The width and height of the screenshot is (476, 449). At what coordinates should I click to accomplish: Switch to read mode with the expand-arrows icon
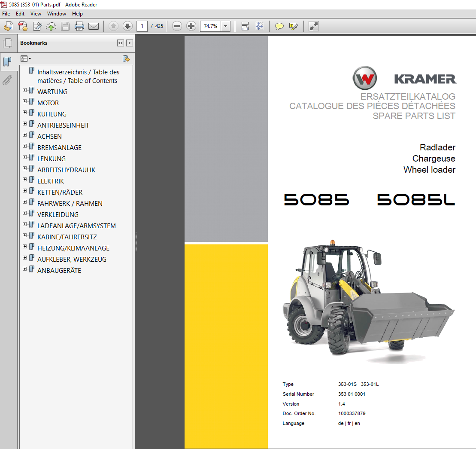[x=314, y=26]
